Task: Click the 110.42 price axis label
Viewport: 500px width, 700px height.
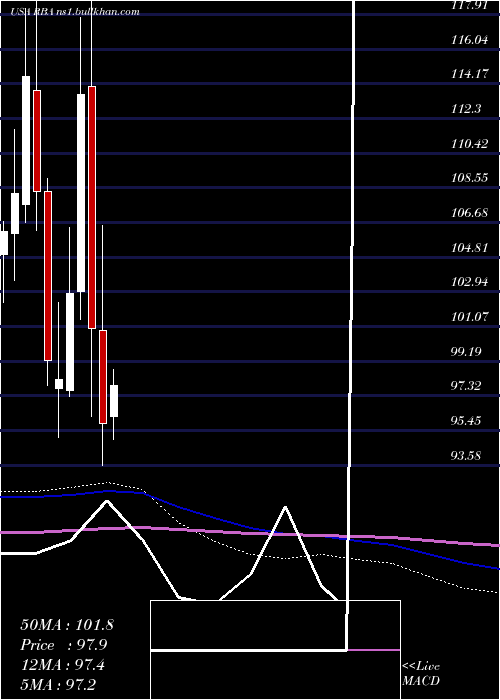Action: pyautogui.click(x=470, y=144)
